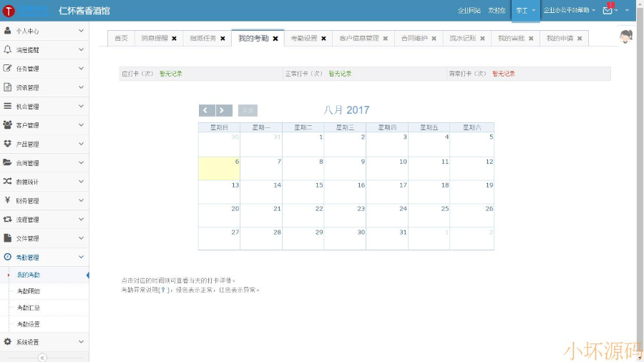
Task: Click the 个人中心 person icon
Action: [x=7, y=31]
